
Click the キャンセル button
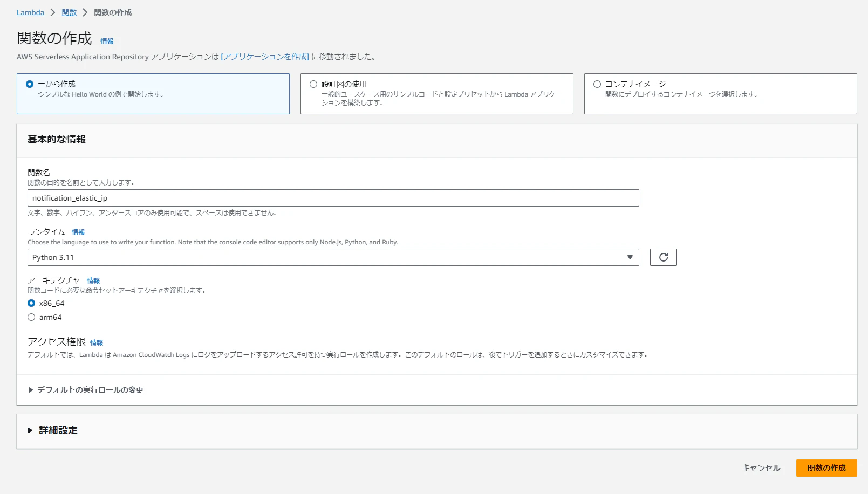(761, 468)
